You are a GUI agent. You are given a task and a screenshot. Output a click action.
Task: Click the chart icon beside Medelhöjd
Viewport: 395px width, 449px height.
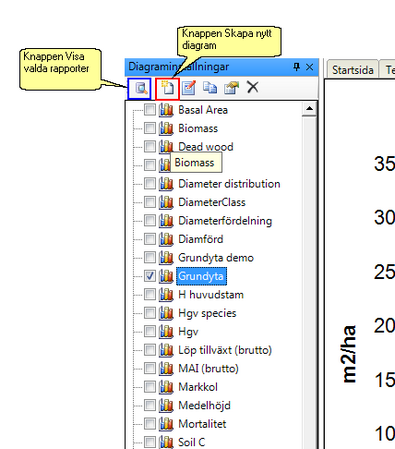pos(166,405)
